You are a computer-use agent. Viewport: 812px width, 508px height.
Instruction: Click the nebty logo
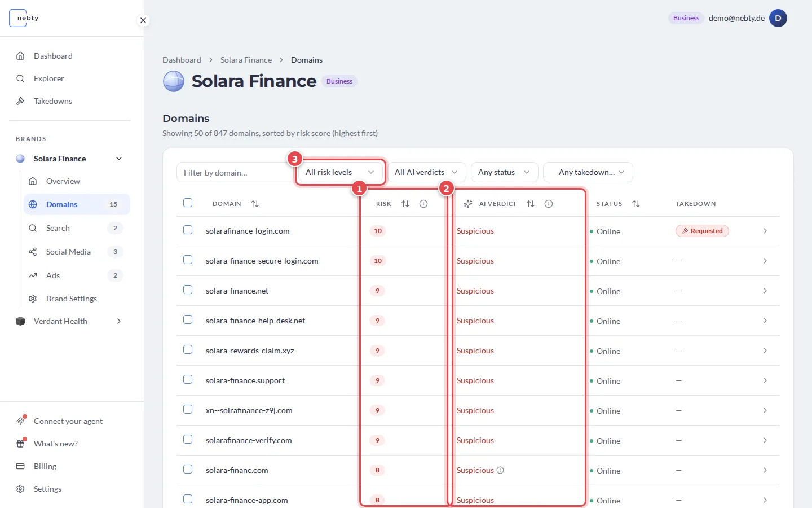[24, 18]
